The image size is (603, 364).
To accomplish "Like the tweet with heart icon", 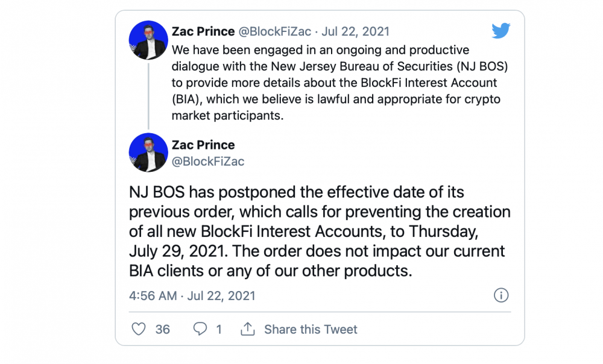I will (x=139, y=329).
